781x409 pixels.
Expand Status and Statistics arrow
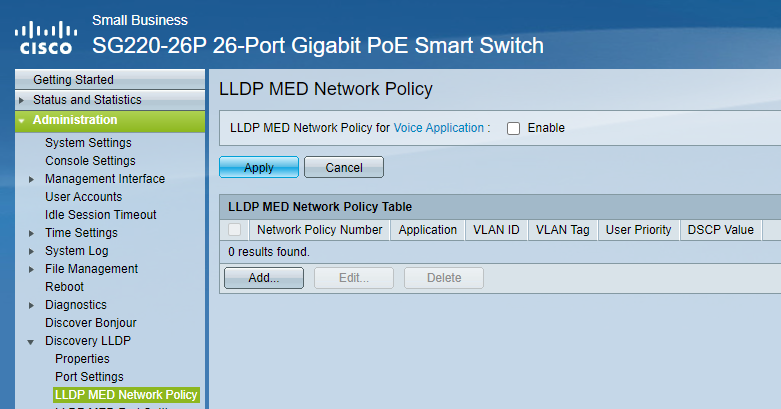[x=21, y=100]
